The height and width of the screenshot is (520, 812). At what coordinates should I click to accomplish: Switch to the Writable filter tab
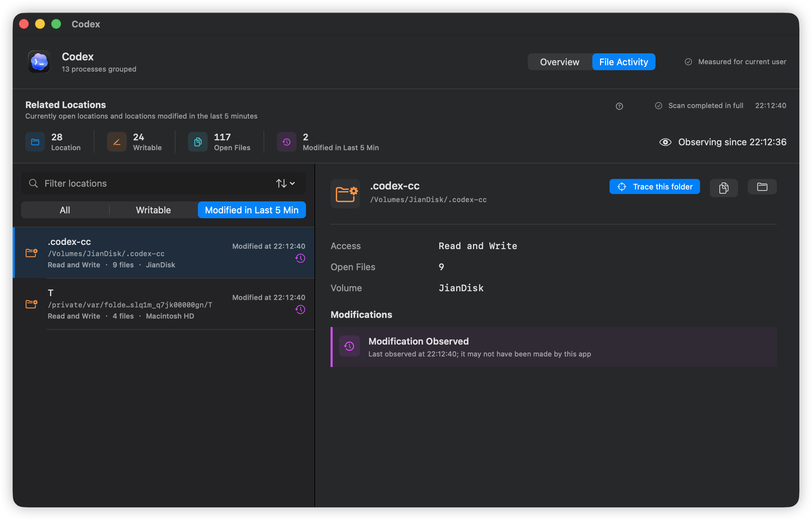pyautogui.click(x=153, y=210)
